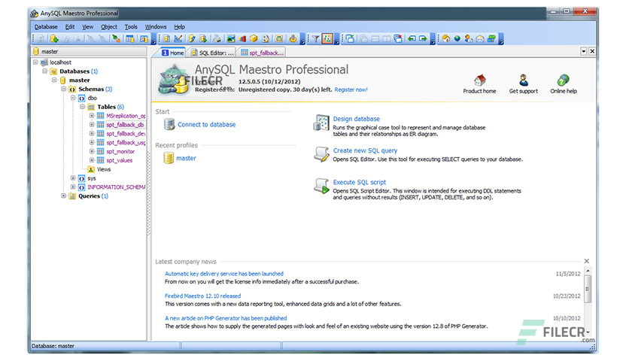This screenshot has width=629, height=364.
Task: Open Online help
Action: [564, 84]
